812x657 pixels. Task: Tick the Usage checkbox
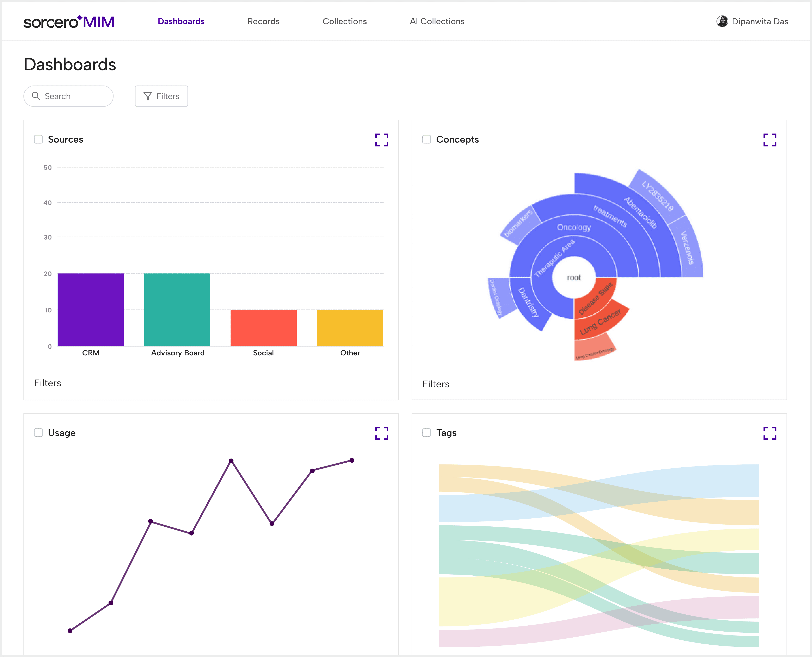[x=38, y=433]
